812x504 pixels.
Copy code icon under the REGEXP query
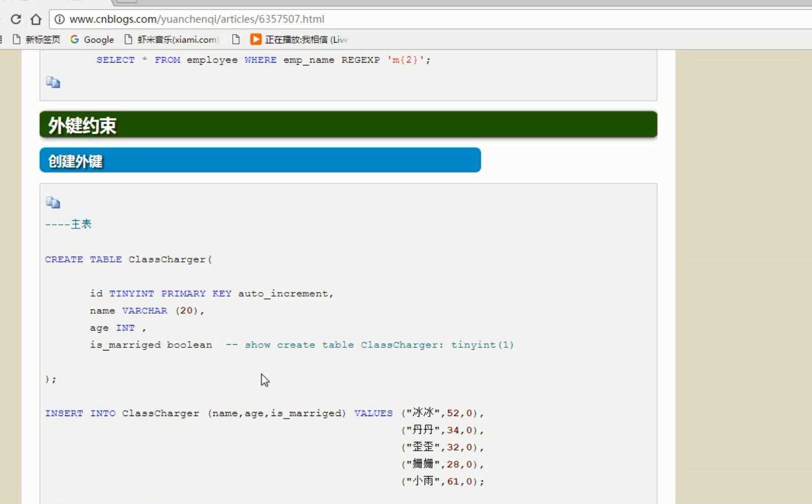[53, 82]
